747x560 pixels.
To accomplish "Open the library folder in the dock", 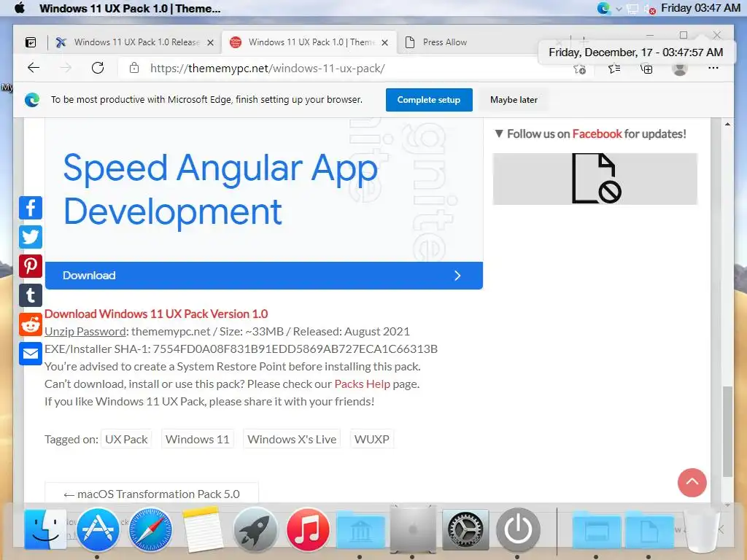I will point(360,531).
